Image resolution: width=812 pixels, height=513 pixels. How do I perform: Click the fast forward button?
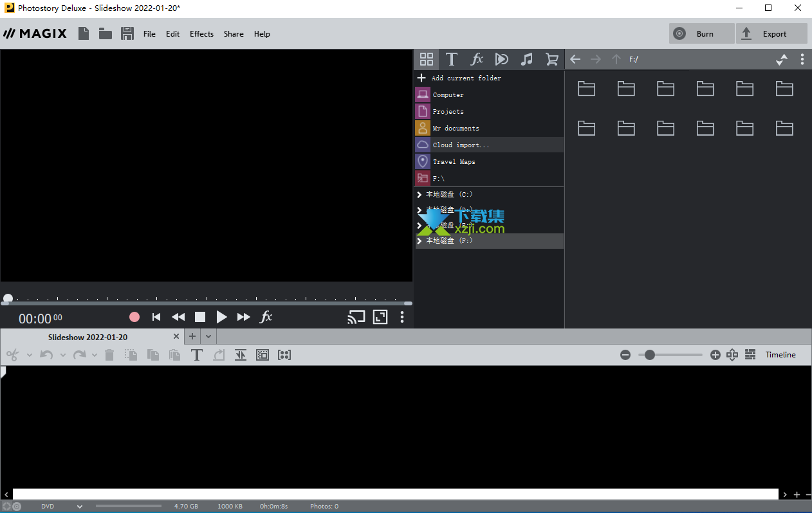pos(243,317)
